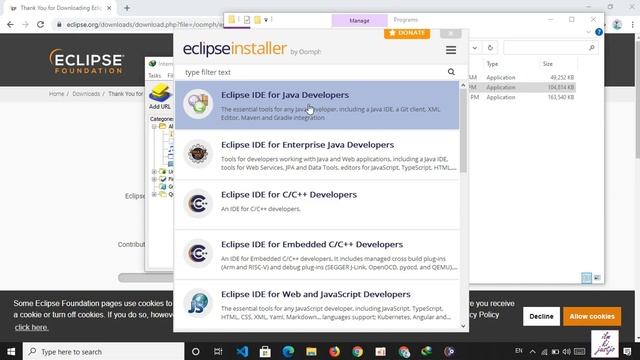Click the C/C++ Developers package icon
The image size is (640, 360).
pyautogui.click(x=198, y=203)
